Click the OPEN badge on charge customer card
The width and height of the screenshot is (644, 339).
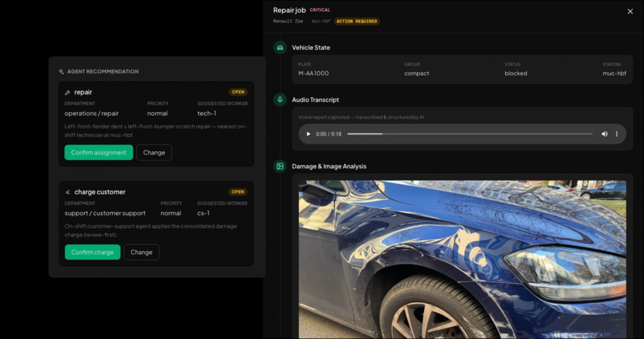(238, 192)
